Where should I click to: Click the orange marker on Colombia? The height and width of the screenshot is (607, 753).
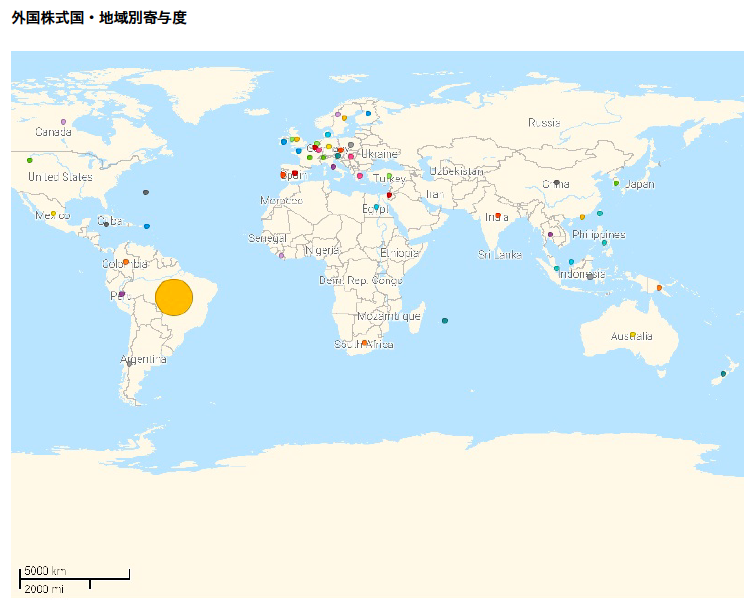126,262
